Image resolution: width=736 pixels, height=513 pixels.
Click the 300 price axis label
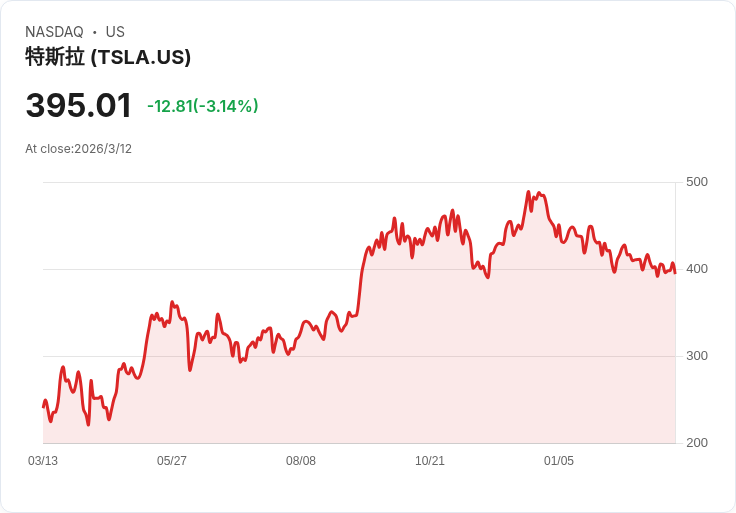tap(697, 356)
